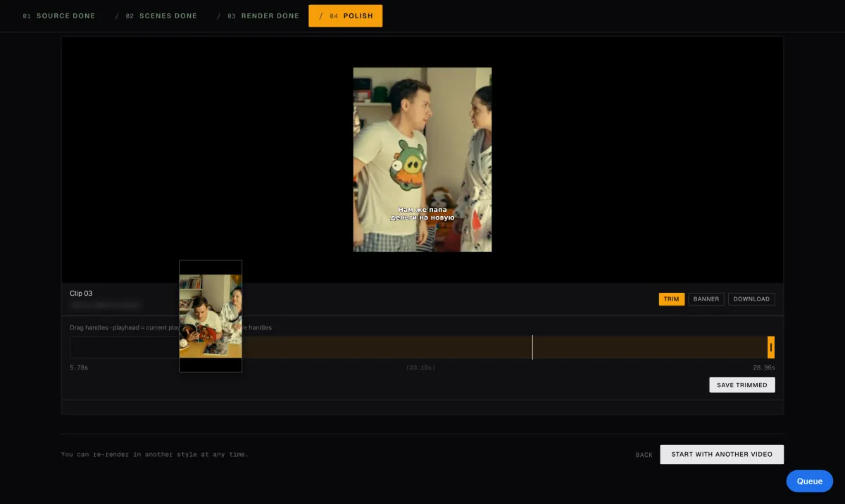Click the orange end trim handle
This screenshot has height=504, width=845.
click(771, 347)
